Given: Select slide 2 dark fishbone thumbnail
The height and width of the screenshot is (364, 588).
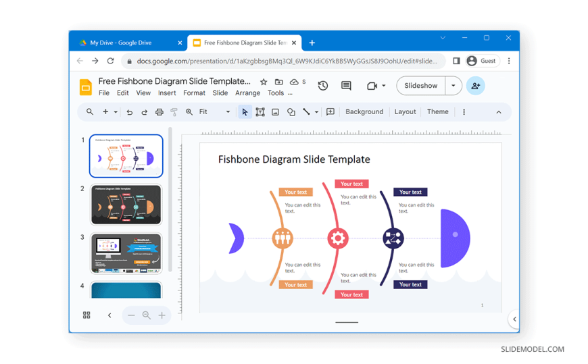Looking at the screenshot, I should coord(126,205).
